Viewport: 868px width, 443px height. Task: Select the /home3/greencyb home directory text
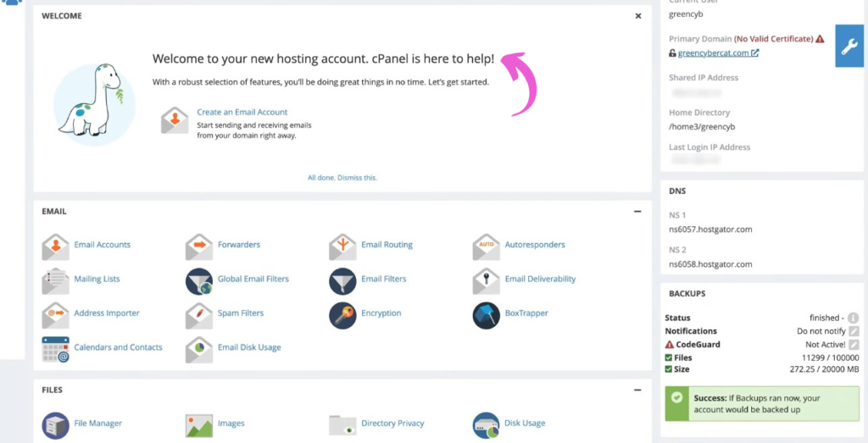pos(702,127)
